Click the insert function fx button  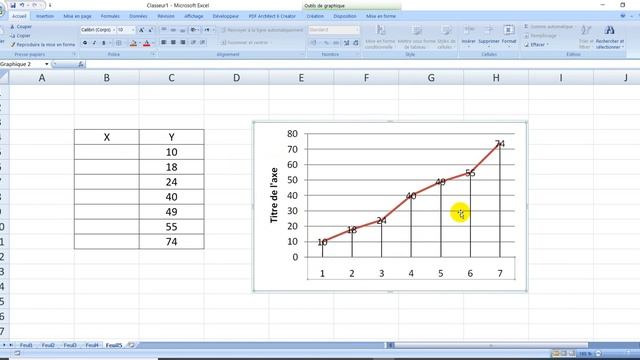point(81,64)
